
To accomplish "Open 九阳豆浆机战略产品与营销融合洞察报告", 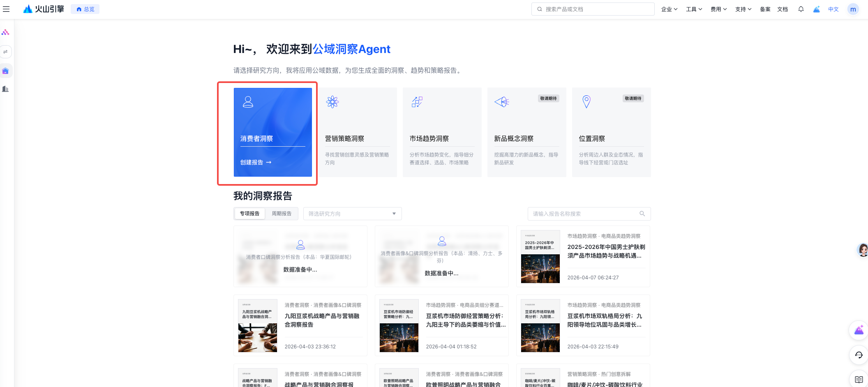I will tap(322, 320).
